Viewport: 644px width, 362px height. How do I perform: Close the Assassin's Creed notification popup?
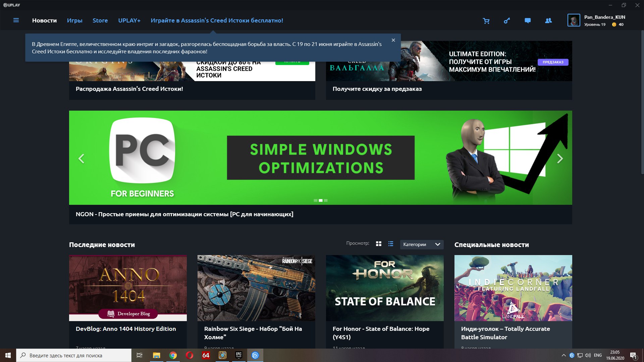click(393, 40)
